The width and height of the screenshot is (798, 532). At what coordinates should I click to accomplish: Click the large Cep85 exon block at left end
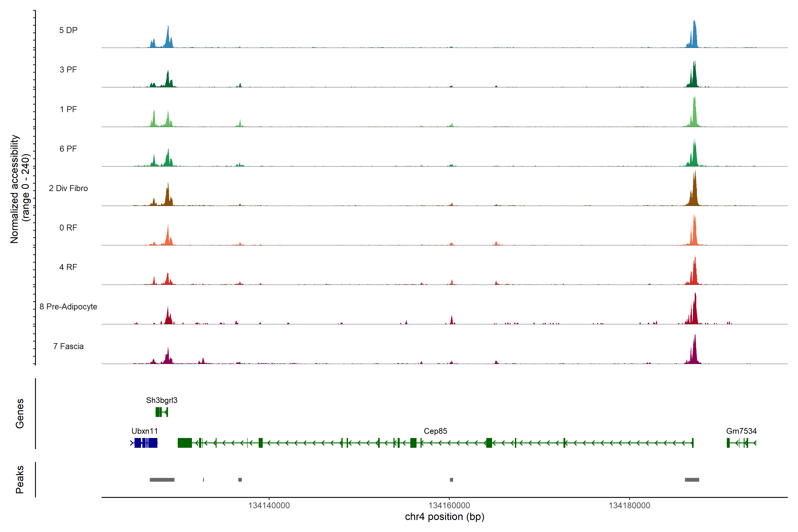point(185,443)
